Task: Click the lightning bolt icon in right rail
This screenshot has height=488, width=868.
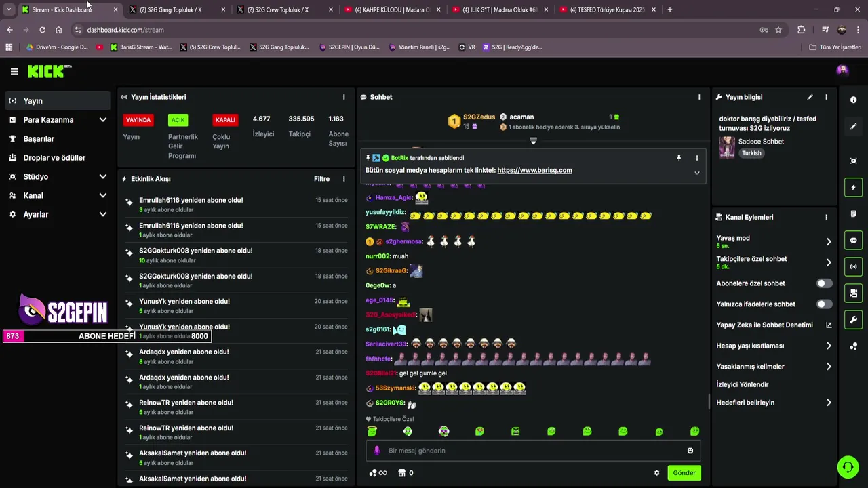Action: [x=853, y=187]
